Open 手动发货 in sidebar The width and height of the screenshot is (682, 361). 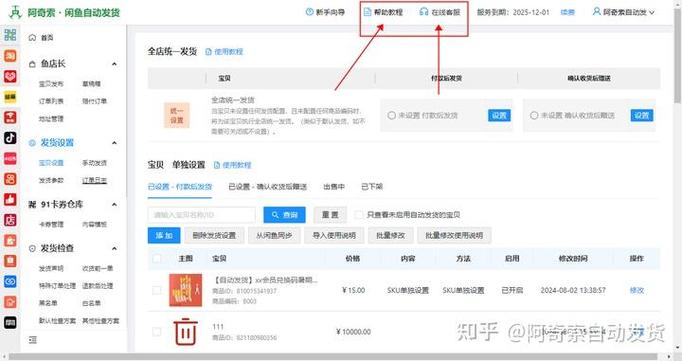(94, 163)
